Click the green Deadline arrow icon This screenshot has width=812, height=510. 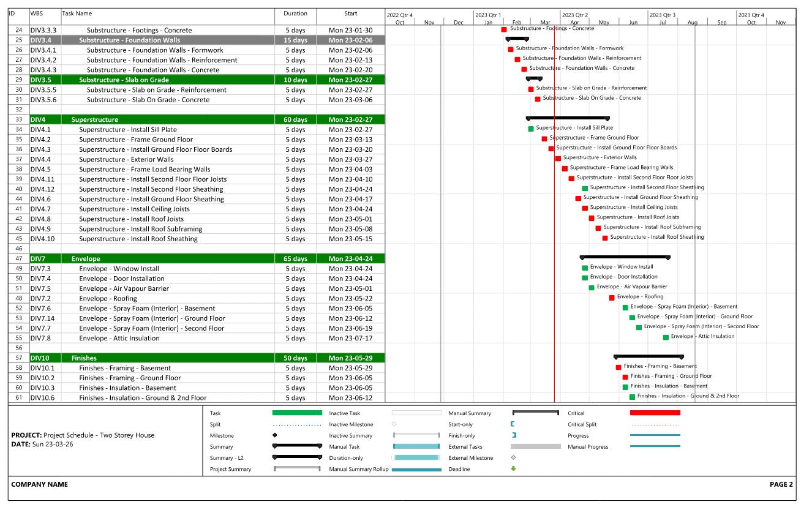[514, 469]
